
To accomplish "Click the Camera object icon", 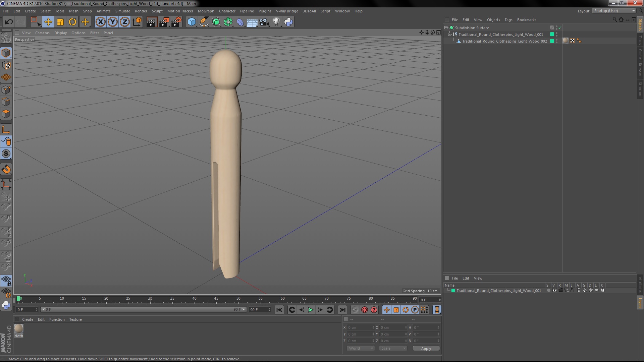I will [x=264, y=22].
